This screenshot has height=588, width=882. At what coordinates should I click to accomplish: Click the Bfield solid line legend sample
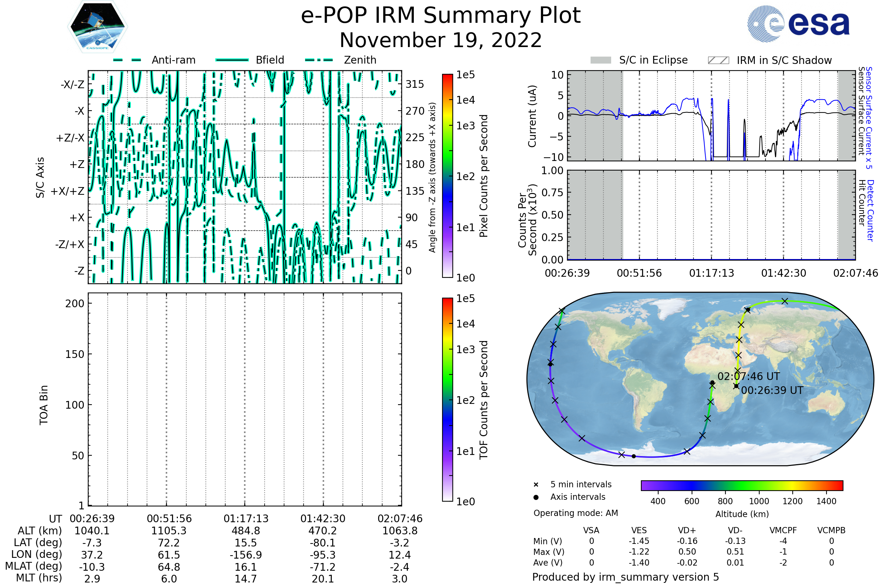[232, 60]
